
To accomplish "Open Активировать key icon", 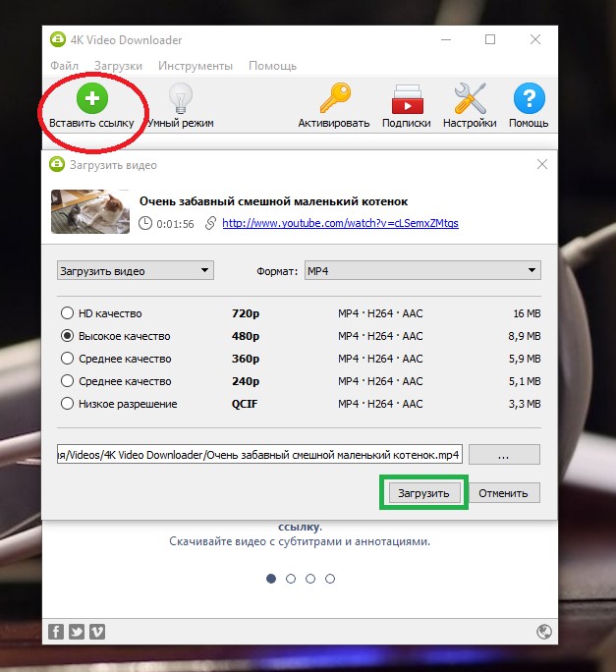I will coord(334,99).
